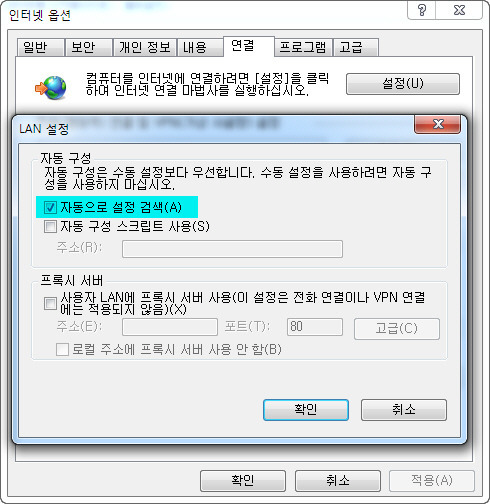Confirm LAN settings with 확인 button
490x504 pixels.
(306, 410)
